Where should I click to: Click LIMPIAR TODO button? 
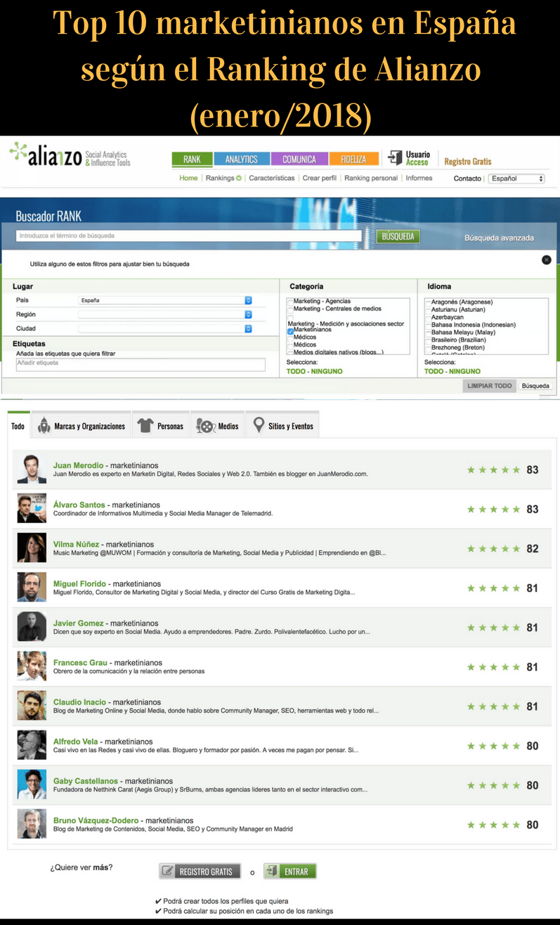[490, 386]
